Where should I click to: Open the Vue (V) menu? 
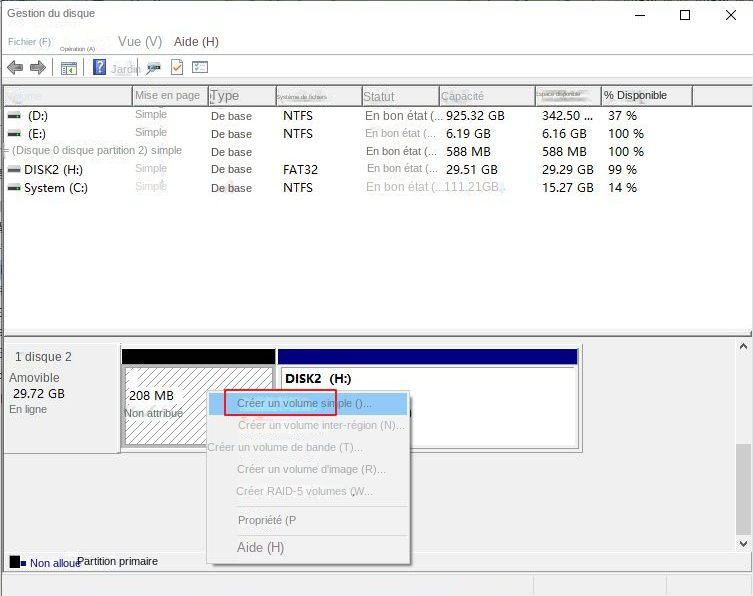point(140,42)
